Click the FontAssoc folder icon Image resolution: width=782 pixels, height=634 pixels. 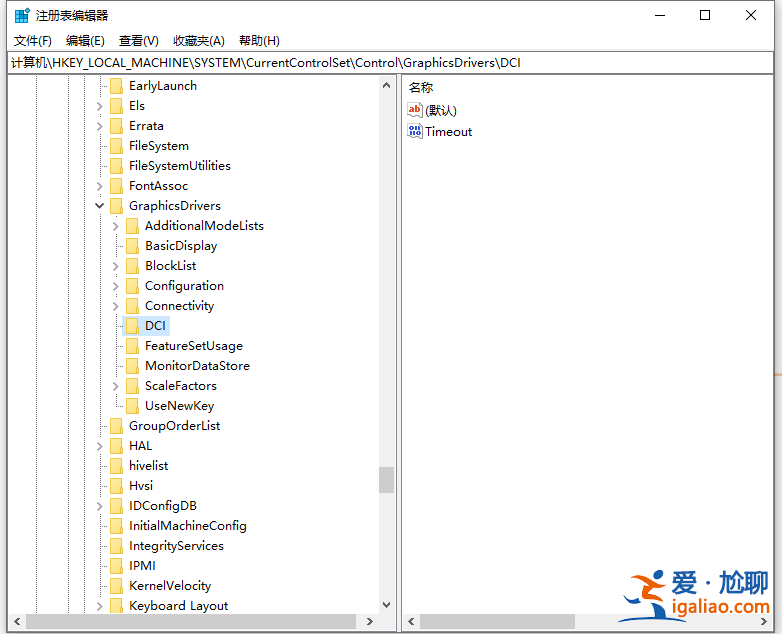116,186
